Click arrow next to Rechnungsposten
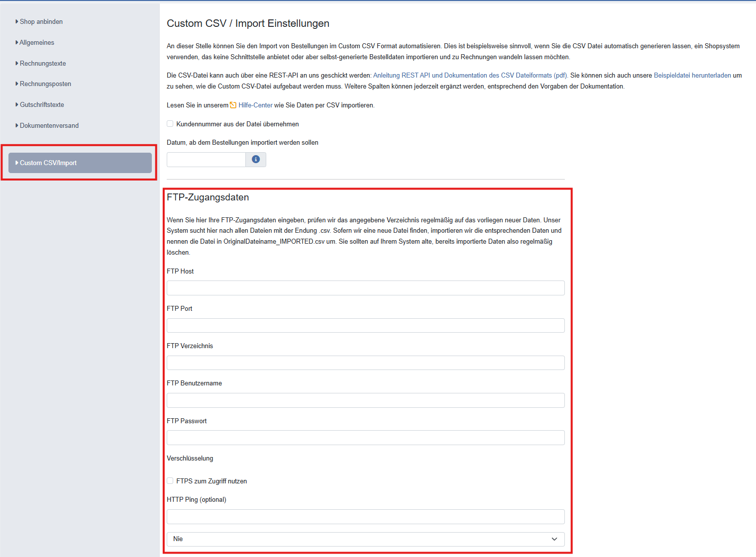The height and width of the screenshot is (557, 756). click(x=17, y=84)
